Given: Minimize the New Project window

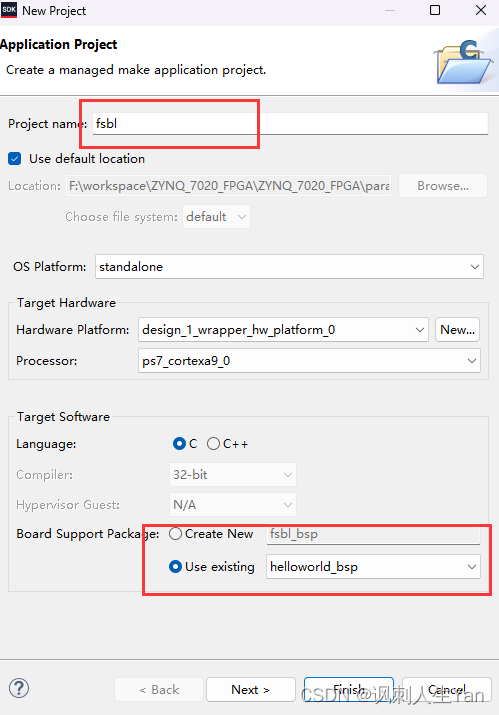Looking at the screenshot, I should tap(390, 10).
